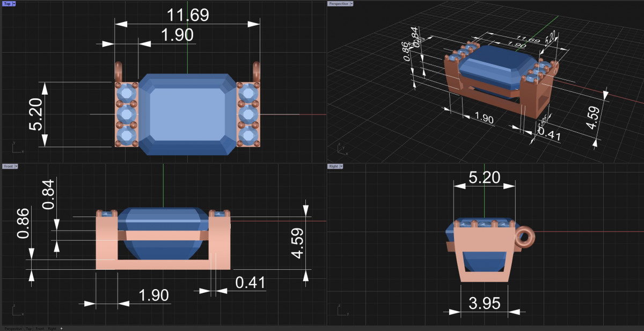Open the Right tab in bottom bar
This screenshot has width=644, height=331.
click(x=52, y=328)
